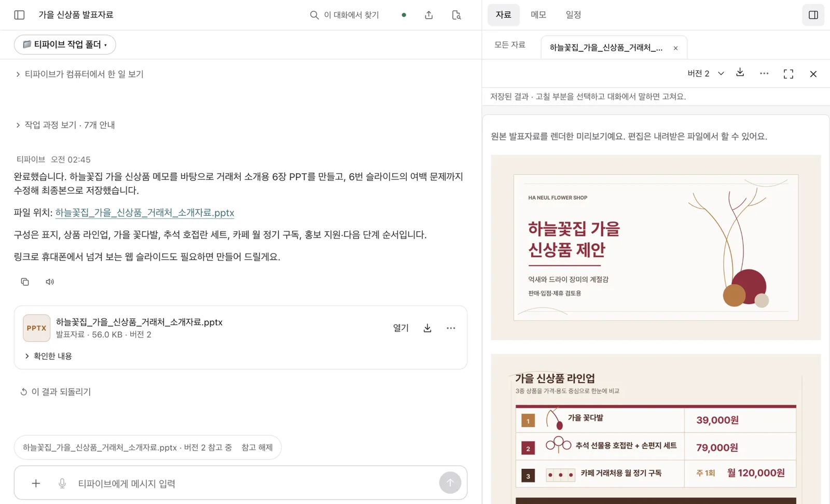The width and height of the screenshot is (830, 504).
Task: Click the search magnifier icon in header
Action: [314, 15]
